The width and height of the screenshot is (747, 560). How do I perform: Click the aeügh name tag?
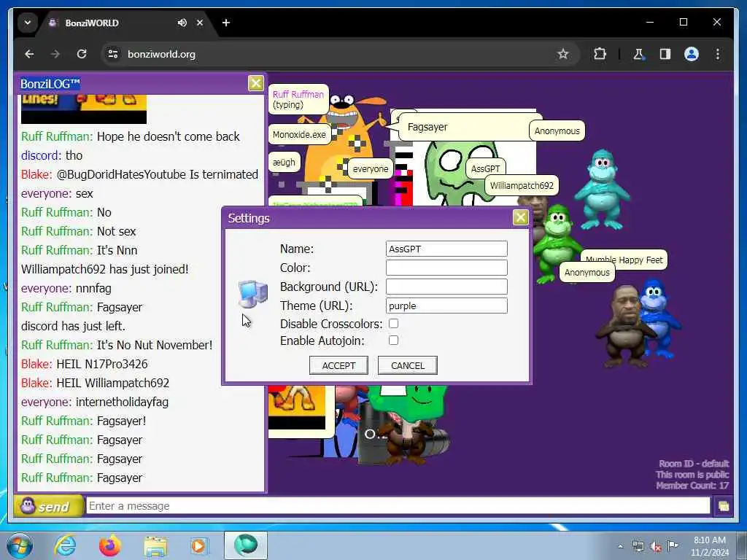(x=284, y=163)
